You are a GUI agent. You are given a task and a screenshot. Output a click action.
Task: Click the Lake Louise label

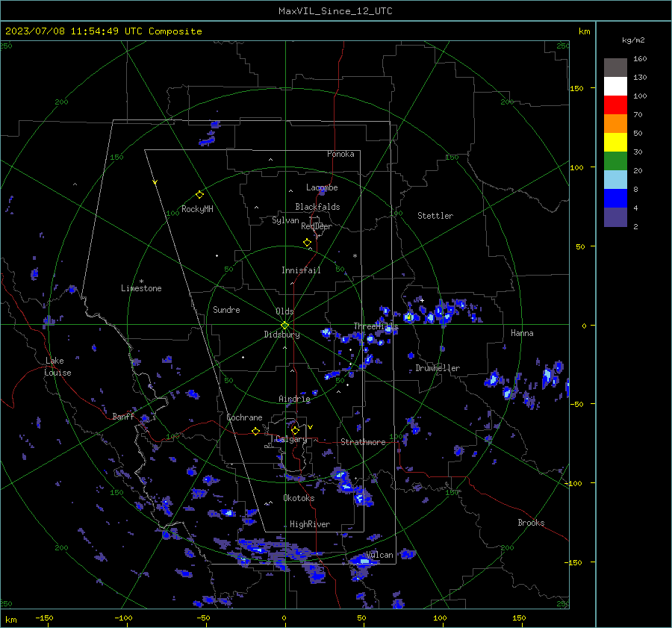pyautogui.click(x=58, y=367)
